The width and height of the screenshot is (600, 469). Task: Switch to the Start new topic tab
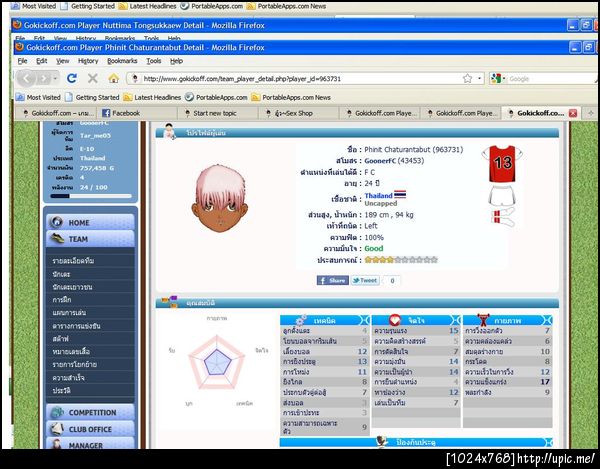click(x=218, y=113)
